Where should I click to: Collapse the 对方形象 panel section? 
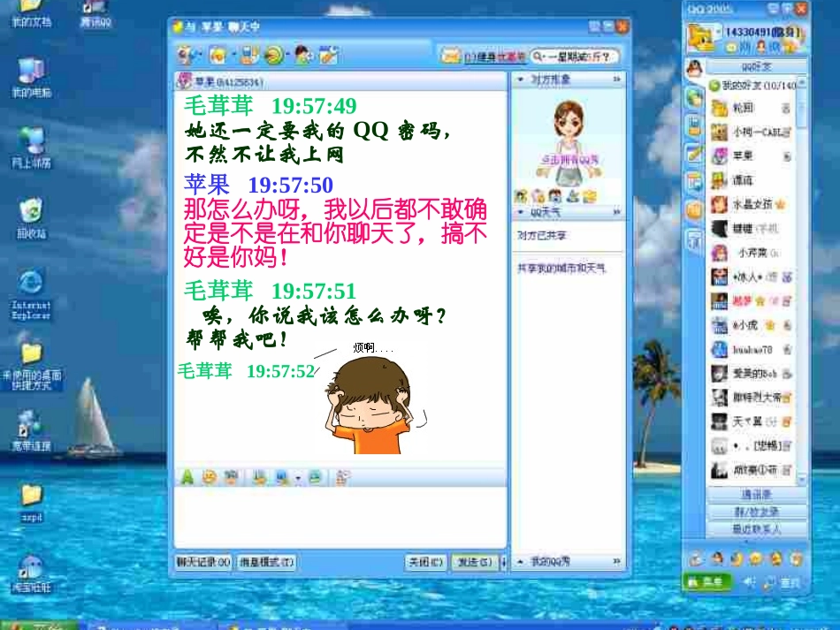pos(520,80)
